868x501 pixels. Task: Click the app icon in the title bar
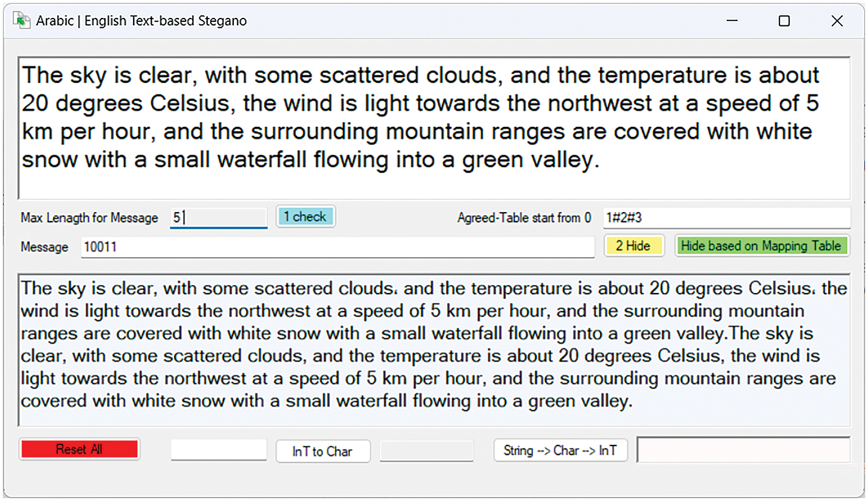[x=21, y=21]
